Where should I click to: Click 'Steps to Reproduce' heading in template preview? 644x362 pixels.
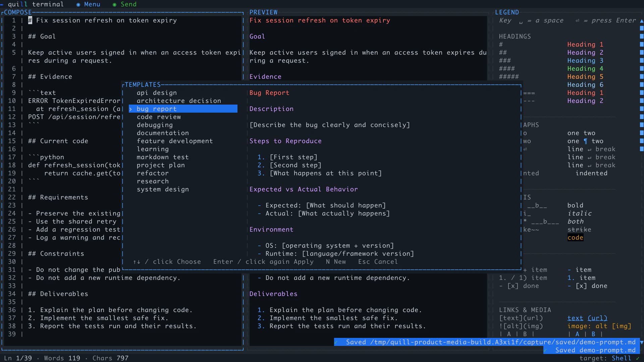[285, 141]
